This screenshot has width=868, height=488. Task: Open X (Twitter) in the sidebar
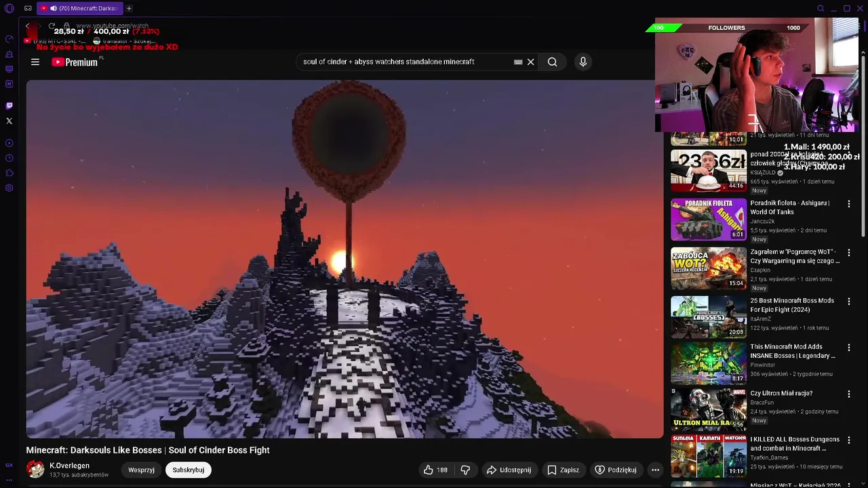point(9,121)
